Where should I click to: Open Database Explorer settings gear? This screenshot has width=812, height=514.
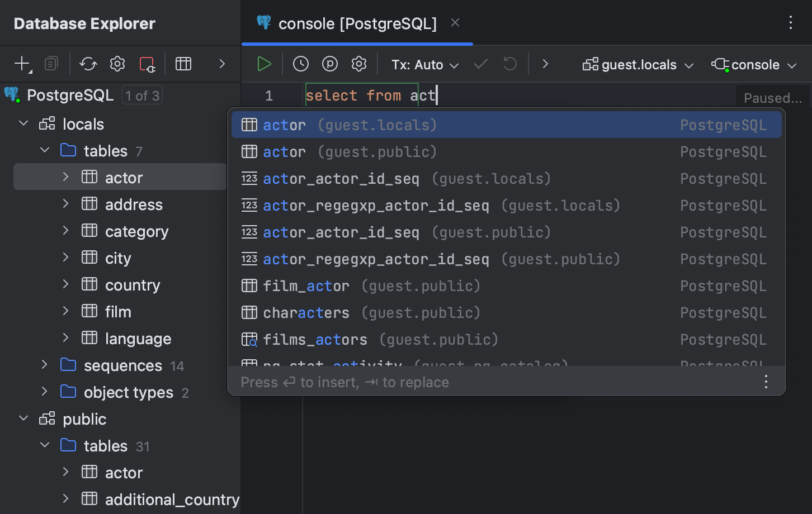tap(117, 64)
